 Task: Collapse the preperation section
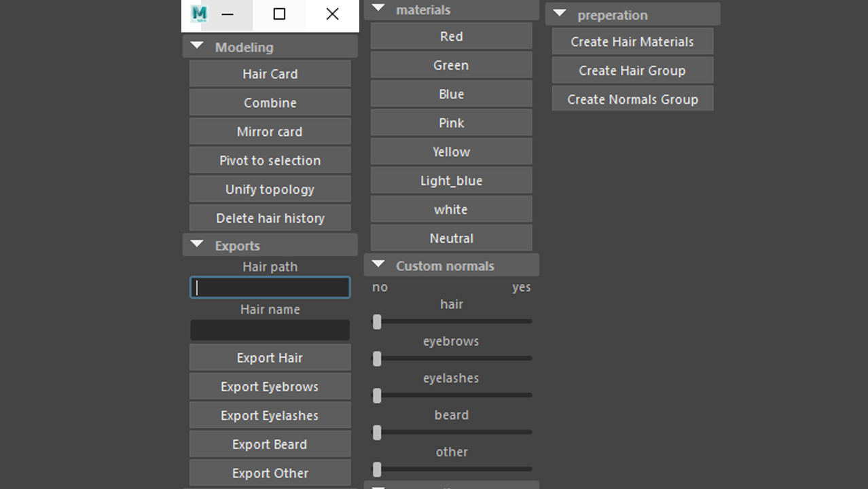pyautogui.click(x=559, y=14)
